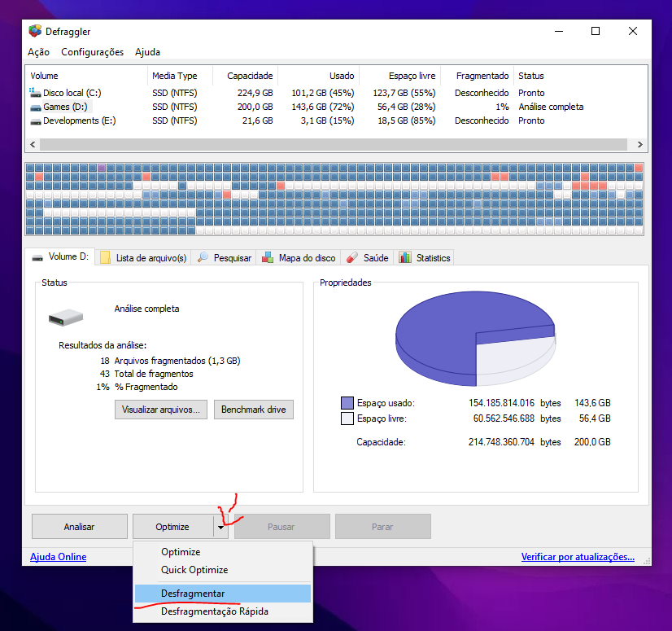Open the Pesquisar tab
Screen dimensions: 672x631
click(224, 258)
